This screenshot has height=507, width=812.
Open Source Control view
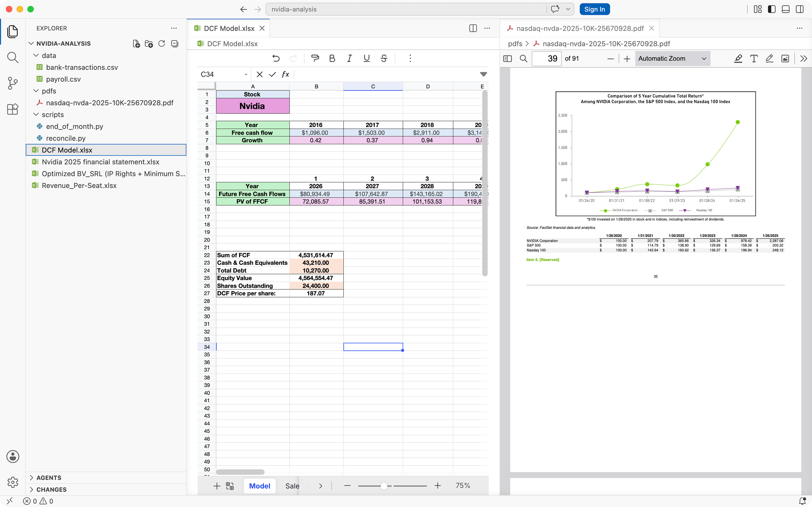(13, 83)
